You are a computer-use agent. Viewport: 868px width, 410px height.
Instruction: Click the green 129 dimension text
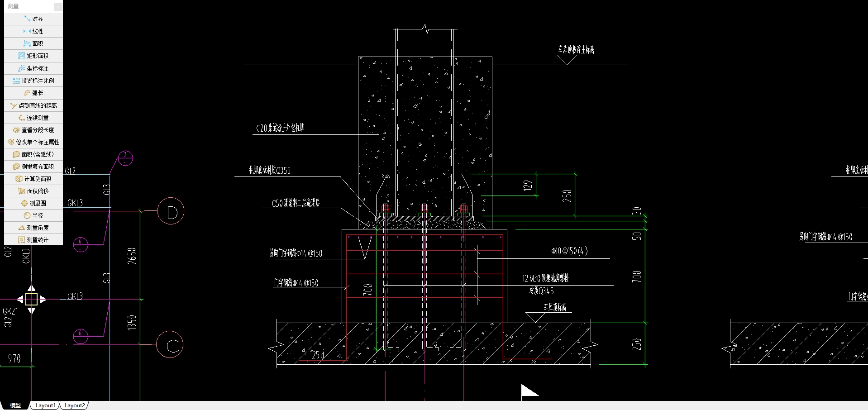point(527,185)
